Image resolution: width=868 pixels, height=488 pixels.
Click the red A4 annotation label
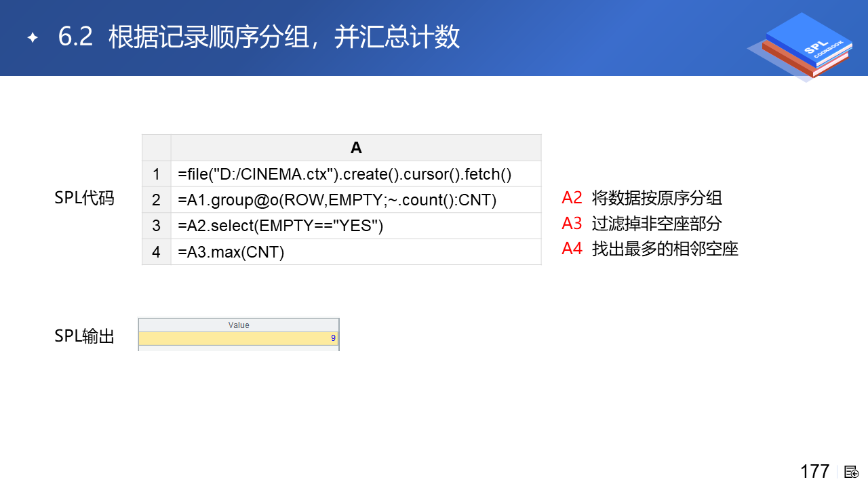(x=572, y=249)
